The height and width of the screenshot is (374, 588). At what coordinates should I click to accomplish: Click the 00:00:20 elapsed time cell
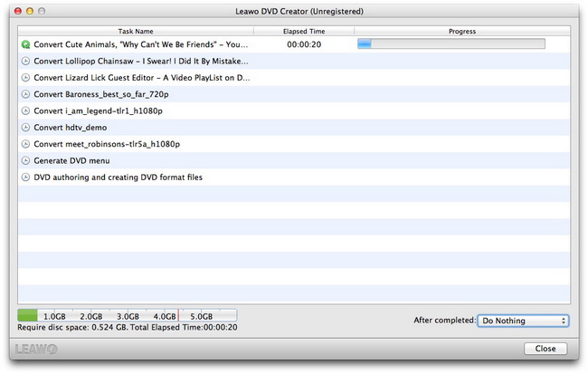(304, 44)
